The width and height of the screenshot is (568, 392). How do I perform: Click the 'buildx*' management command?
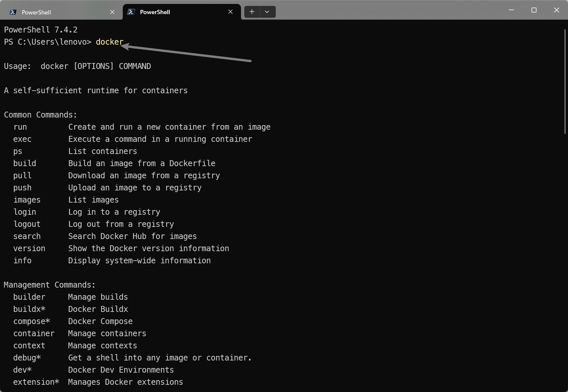coord(29,309)
